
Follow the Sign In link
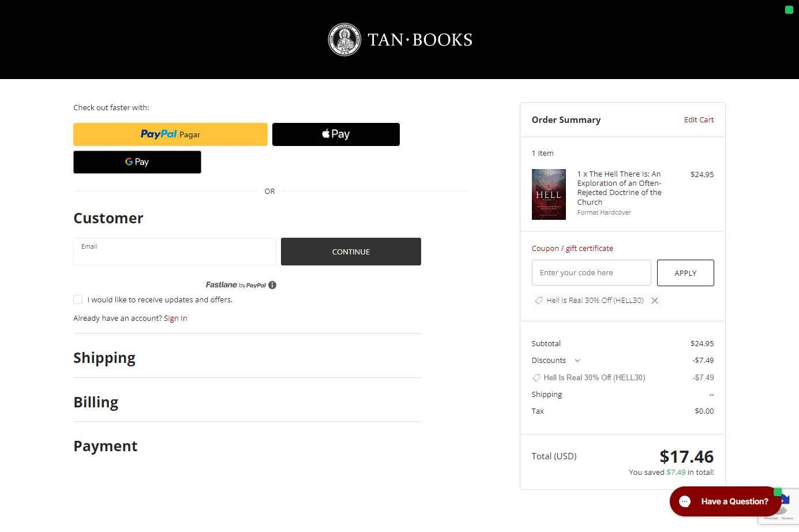pos(175,318)
